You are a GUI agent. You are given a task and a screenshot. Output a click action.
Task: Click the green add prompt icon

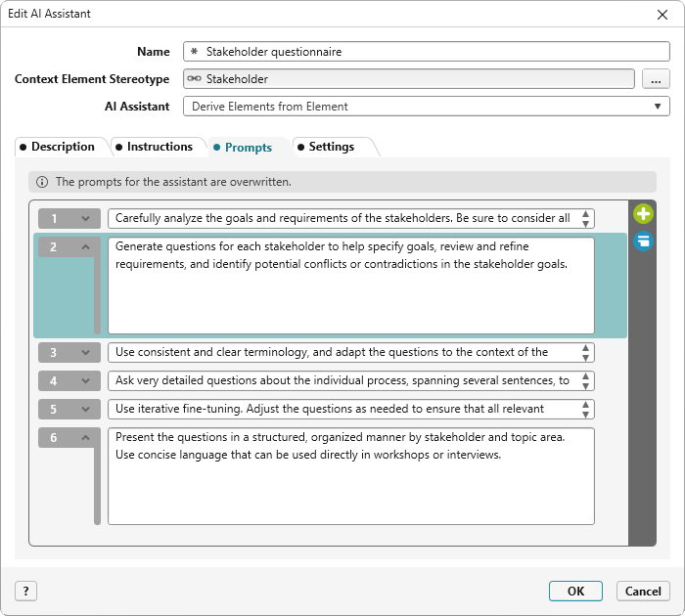coord(643,214)
